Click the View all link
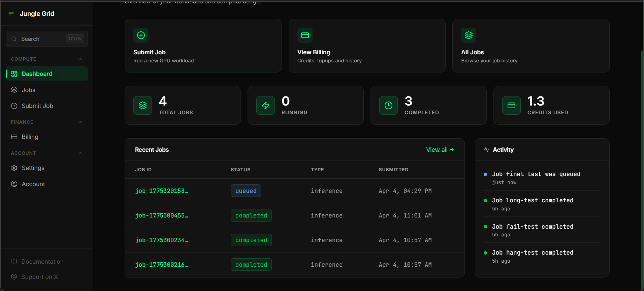The width and height of the screenshot is (644, 291). 440,150
